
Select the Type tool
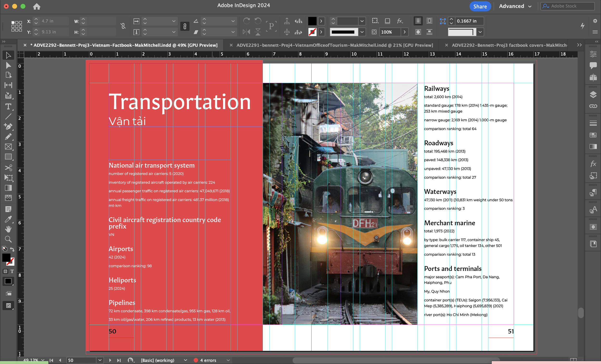click(x=8, y=107)
